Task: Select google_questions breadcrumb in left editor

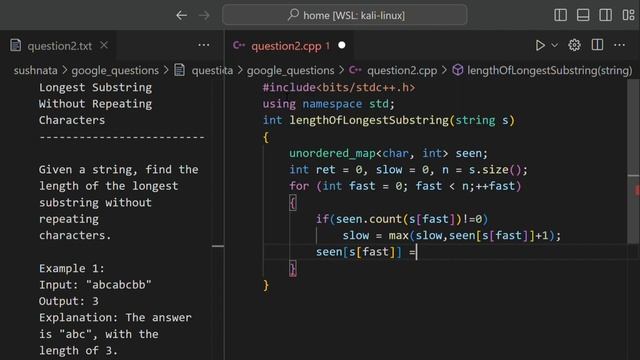Action: coord(115,71)
